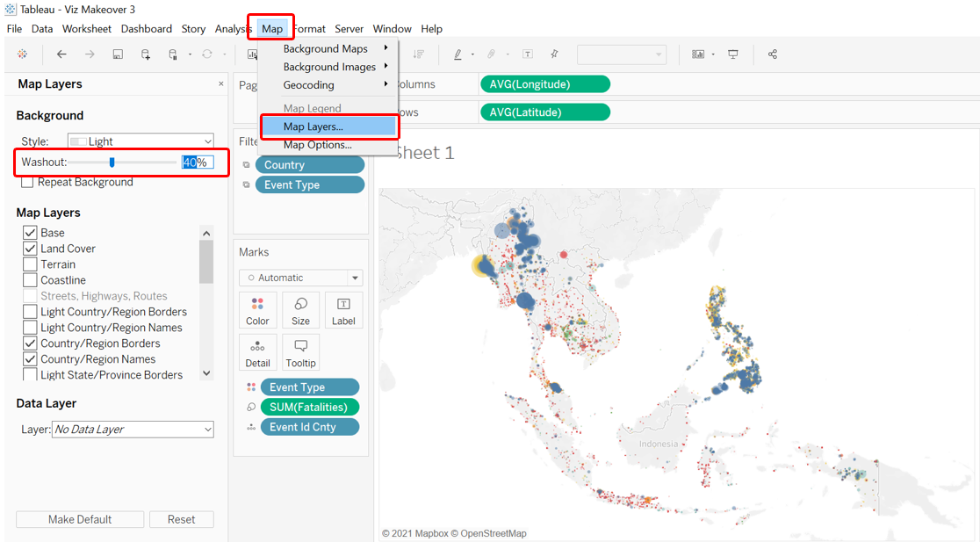Open the Label marks card

(343, 311)
